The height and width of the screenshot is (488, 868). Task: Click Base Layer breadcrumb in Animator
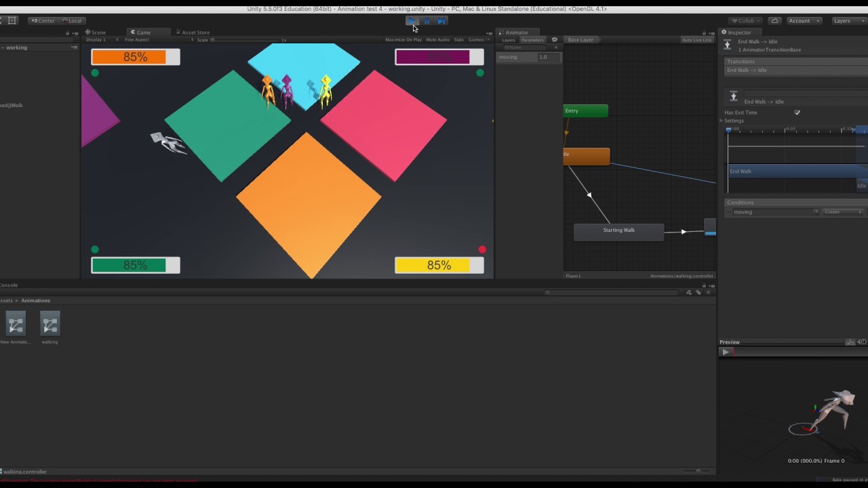pyautogui.click(x=580, y=40)
